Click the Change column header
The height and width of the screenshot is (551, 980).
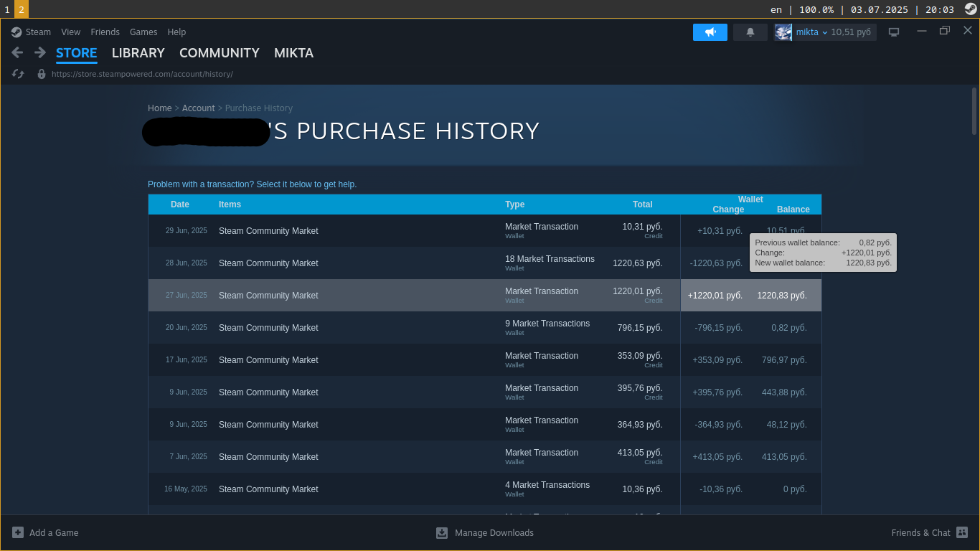click(x=728, y=209)
